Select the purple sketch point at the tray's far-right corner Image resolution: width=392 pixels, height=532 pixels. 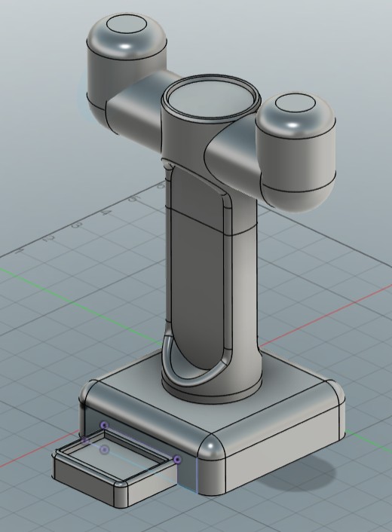[177, 460]
